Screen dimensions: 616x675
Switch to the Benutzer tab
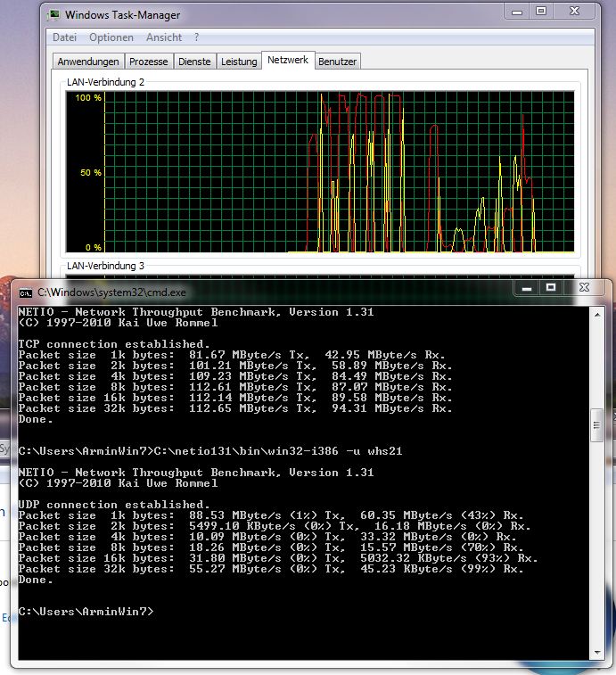tap(338, 62)
